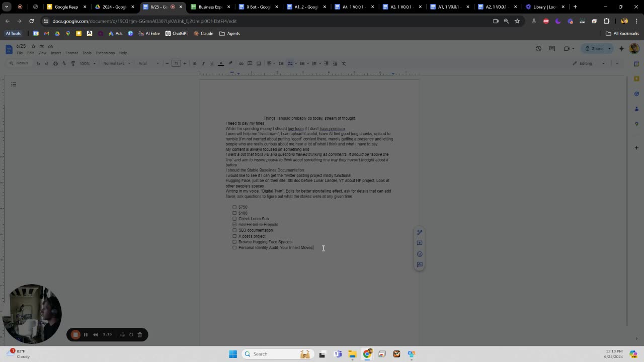Viewport: 644px width, 362px height.
Task: Toggle underline formatting
Action: 212,63
